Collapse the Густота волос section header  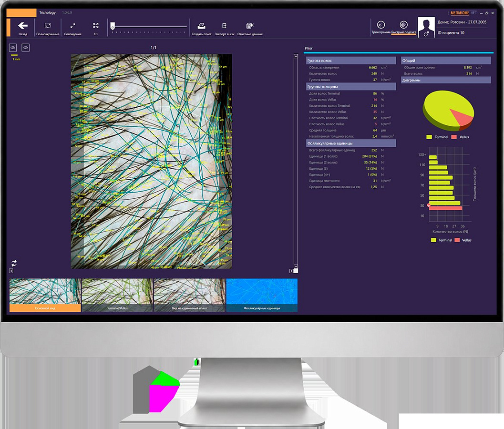pyautogui.click(x=351, y=61)
